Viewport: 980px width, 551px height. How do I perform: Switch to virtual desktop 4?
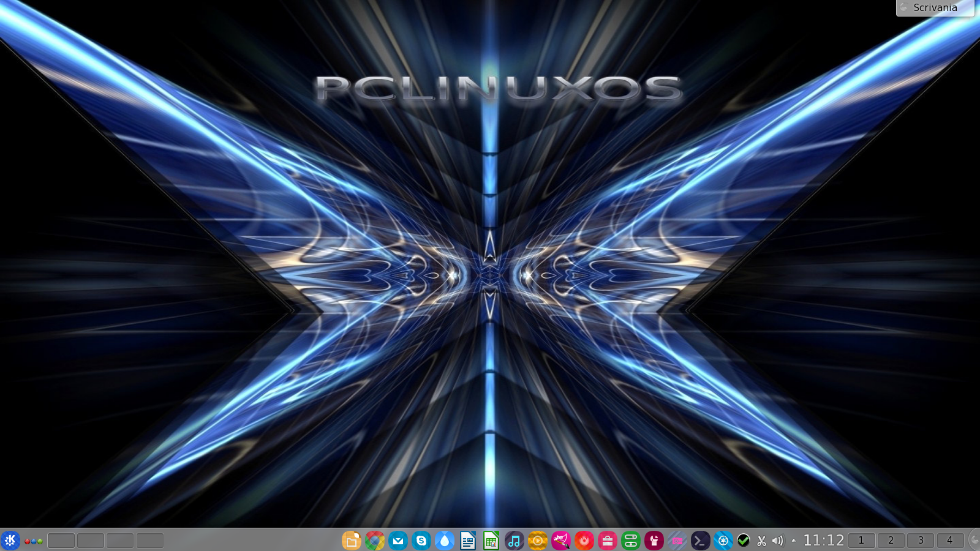(x=950, y=541)
